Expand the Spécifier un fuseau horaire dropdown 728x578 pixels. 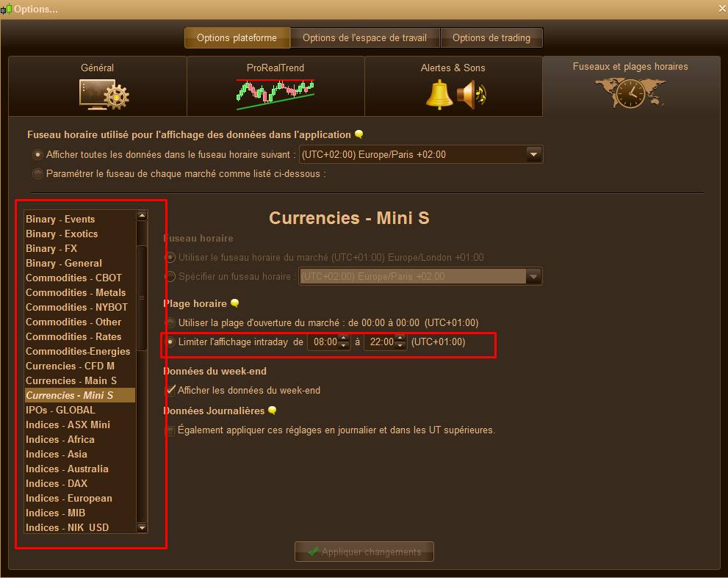[x=534, y=276]
